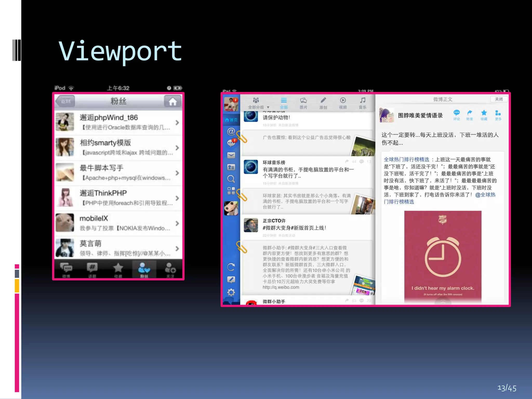Open the alarm clock image
Image resolution: width=532 pixels, height=399 pixels.
[x=443, y=257]
